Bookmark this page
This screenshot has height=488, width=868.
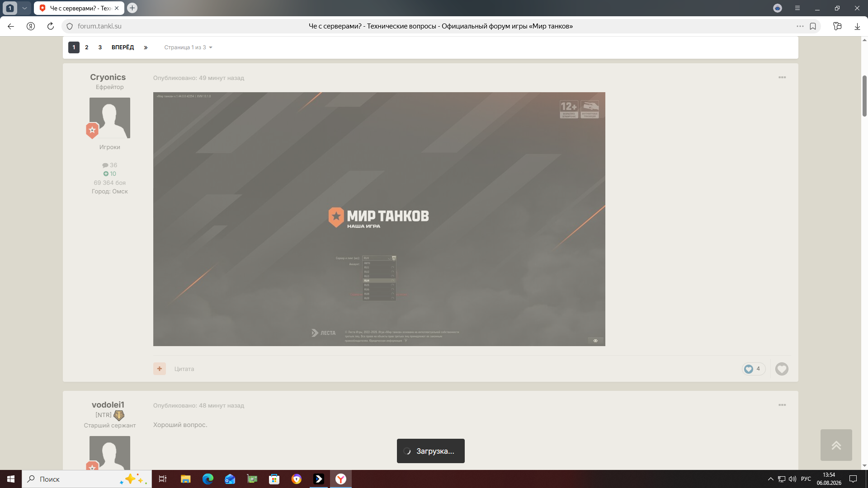[x=813, y=26]
